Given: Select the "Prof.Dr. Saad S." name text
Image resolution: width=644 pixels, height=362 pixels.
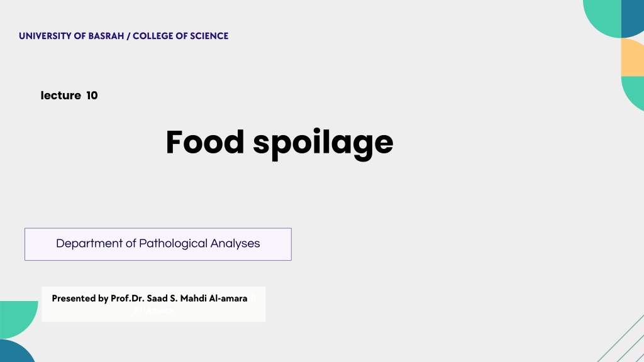Looking at the screenshot, I should [143, 299].
